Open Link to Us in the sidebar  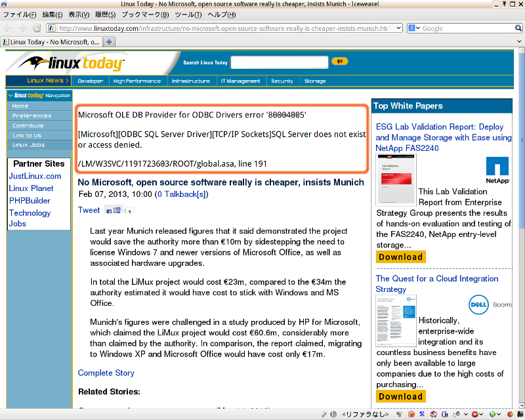point(27,135)
